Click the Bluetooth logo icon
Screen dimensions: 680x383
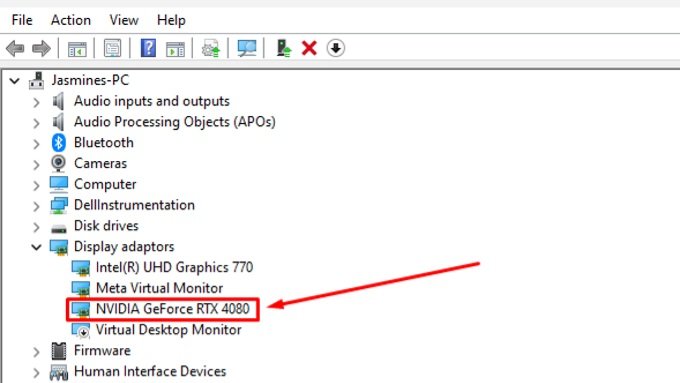click(59, 143)
